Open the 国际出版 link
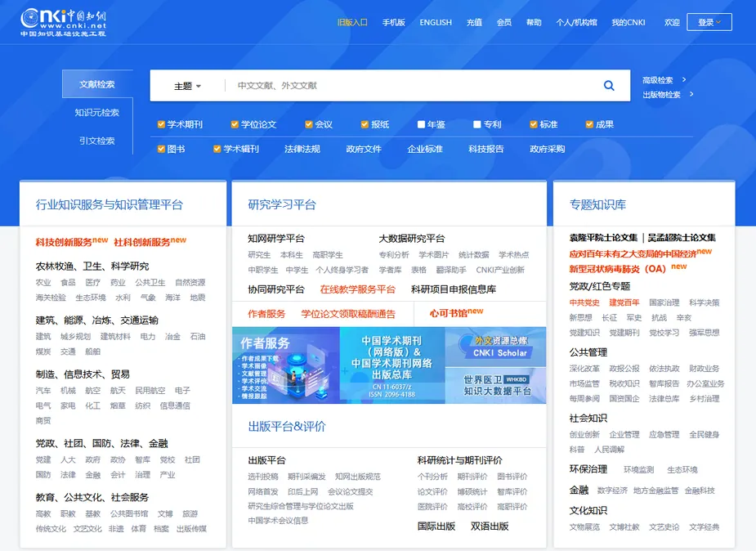756x551 pixels. (436, 526)
